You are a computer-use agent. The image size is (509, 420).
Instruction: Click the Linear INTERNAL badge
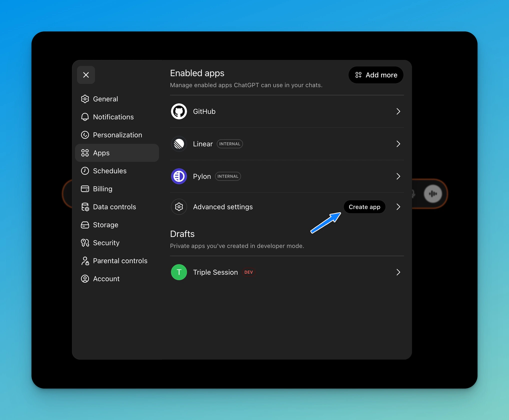point(230,144)
